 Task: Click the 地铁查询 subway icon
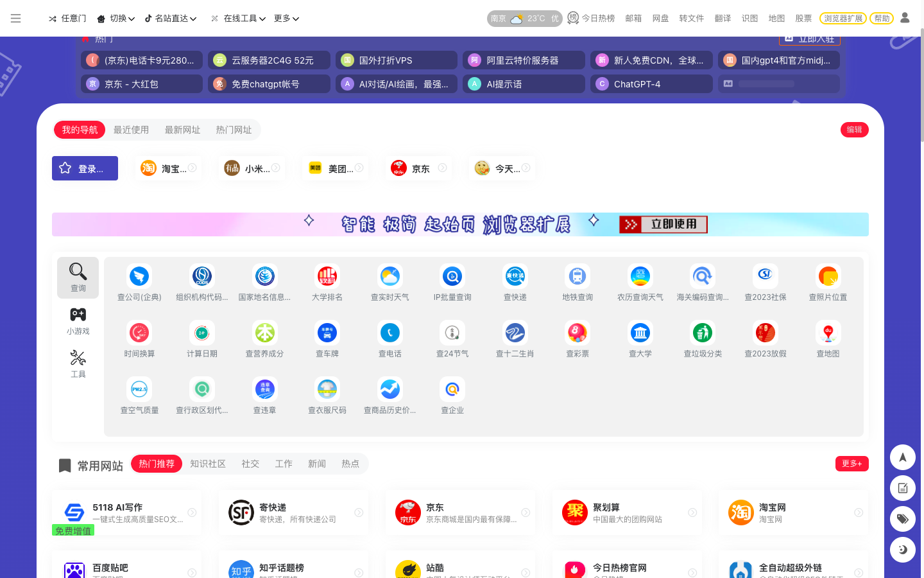point(577,283)
